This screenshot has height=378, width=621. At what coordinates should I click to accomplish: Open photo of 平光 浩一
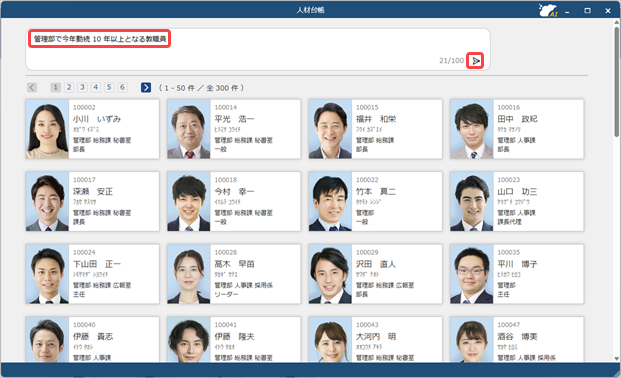pos(189,129)
